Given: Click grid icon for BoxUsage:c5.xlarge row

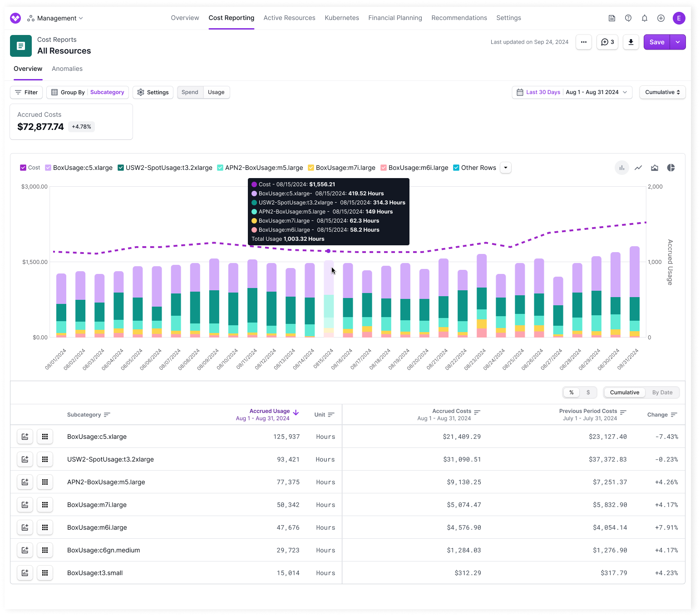Looking at the screenshot, I should 45,437.
